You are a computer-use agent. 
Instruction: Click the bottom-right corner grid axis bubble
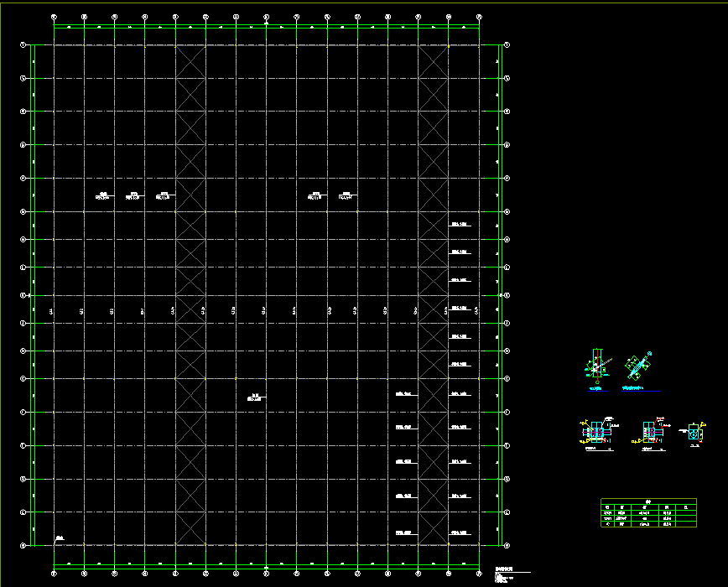click(479, 574)
